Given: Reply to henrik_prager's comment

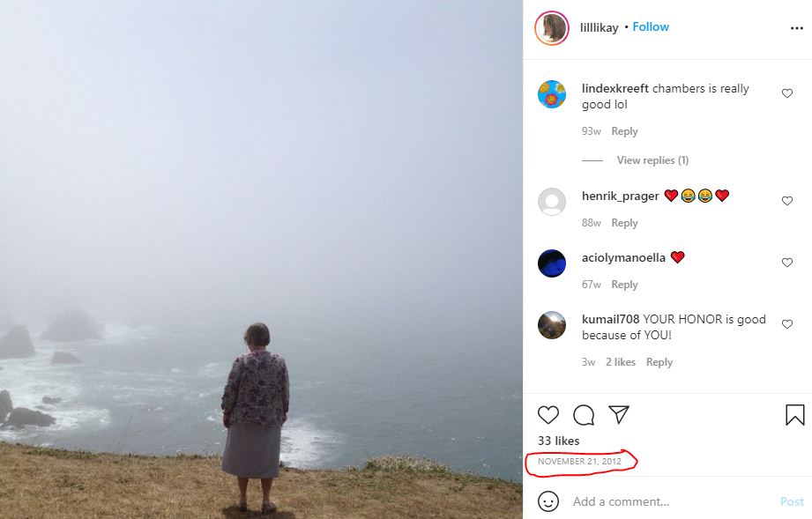Looking at the screenshot, I should pyautogui.click(x=624, y=223).
